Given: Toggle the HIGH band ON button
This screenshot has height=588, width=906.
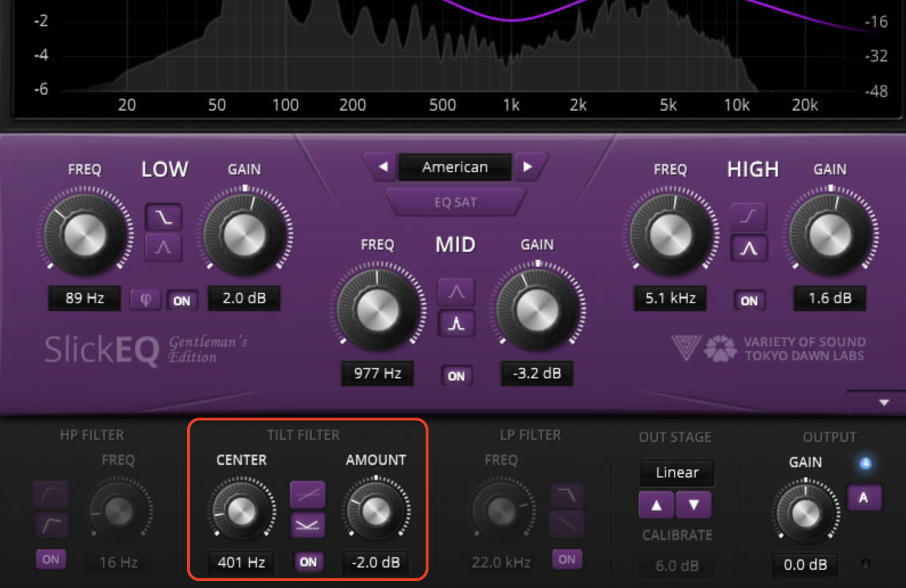Looking at the screenshot, I should (749, 300).
